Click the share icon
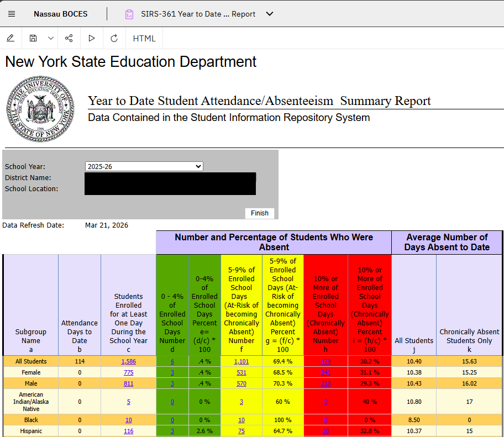504x437 pixels. point(69,38)
